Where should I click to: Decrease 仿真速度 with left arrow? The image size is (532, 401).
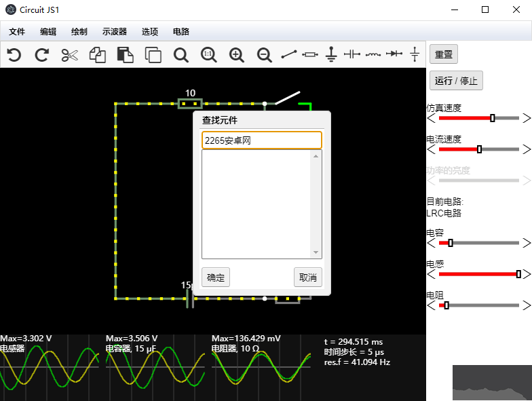pyautogui.click(x=432, y=118)
